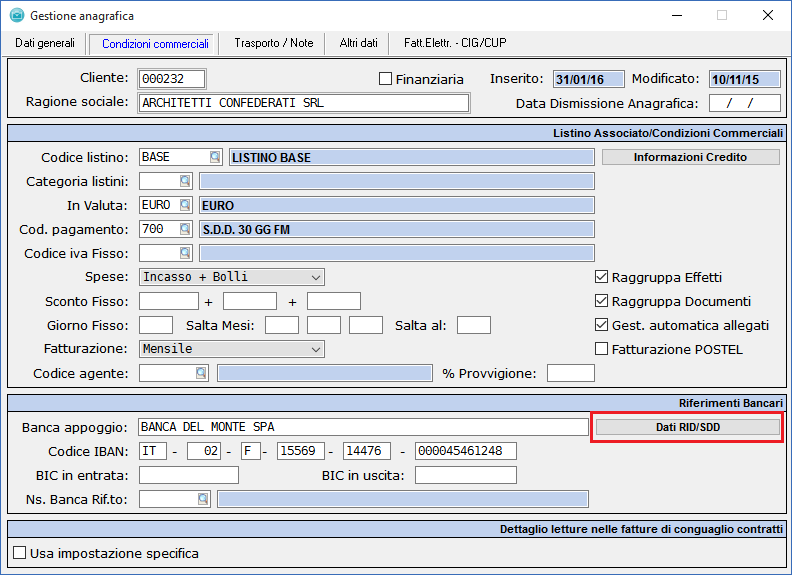Switch to Dati generali tab
The height and width of the screenshot is (575, 792).
(x=45, y=43)
